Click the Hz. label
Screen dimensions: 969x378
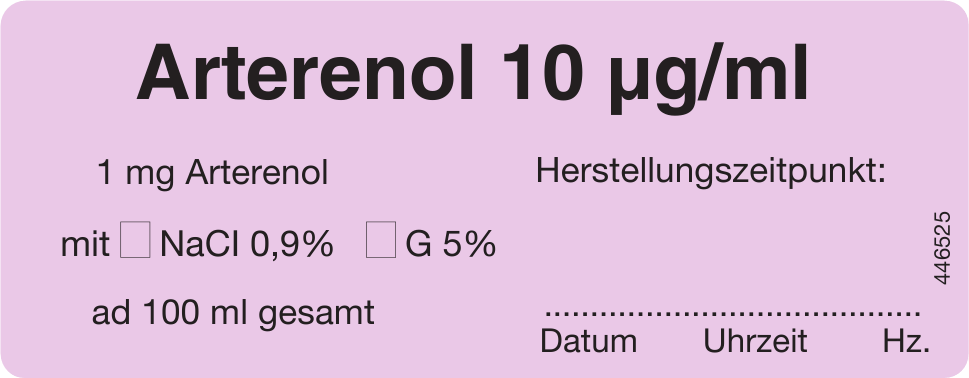pos(906,341)
